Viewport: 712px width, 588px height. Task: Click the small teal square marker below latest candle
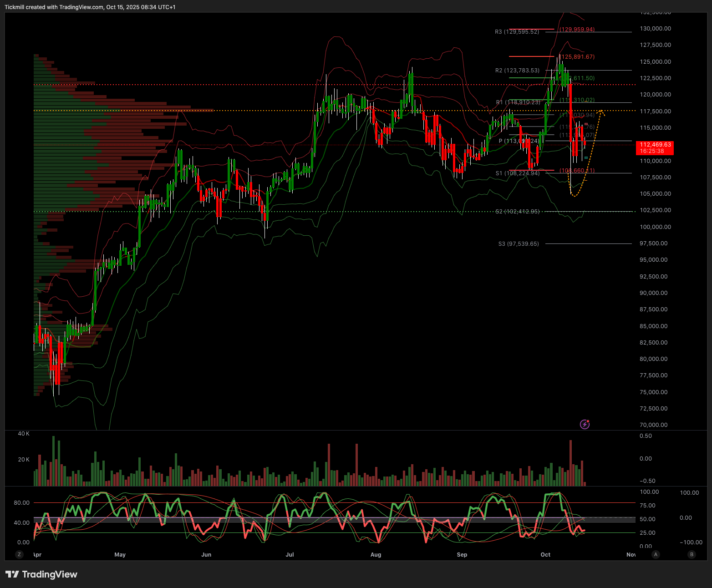[x=586, y=158]
